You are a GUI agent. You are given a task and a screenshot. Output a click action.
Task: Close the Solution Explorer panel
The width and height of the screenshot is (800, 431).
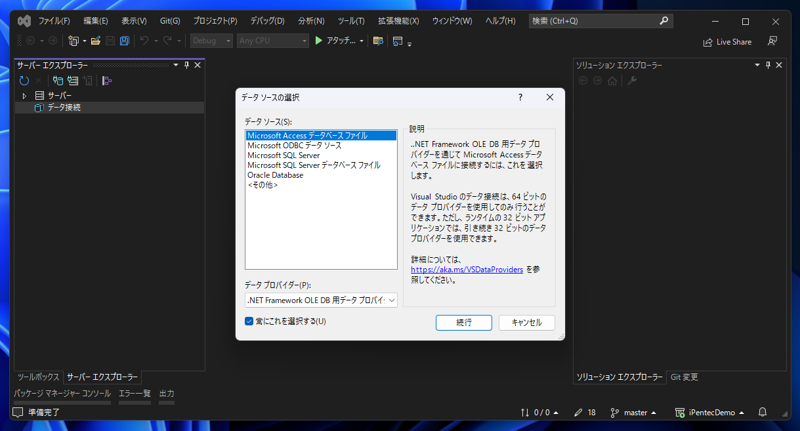point(779,65)
